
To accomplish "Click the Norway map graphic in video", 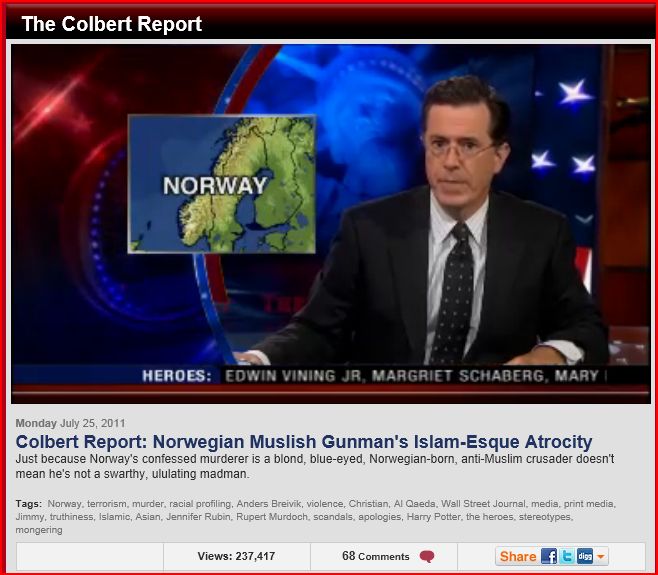I will point(221,184).
